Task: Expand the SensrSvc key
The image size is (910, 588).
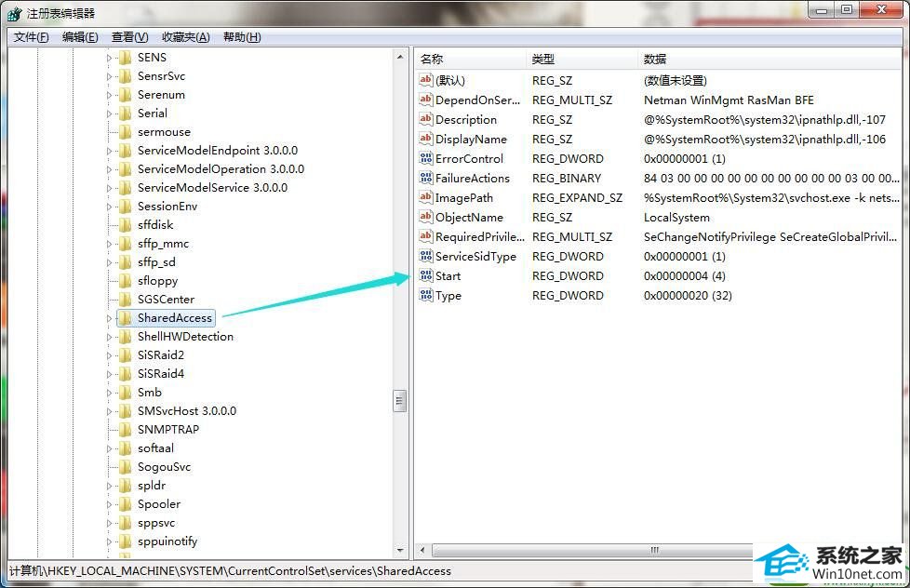Action: (109, 76)
